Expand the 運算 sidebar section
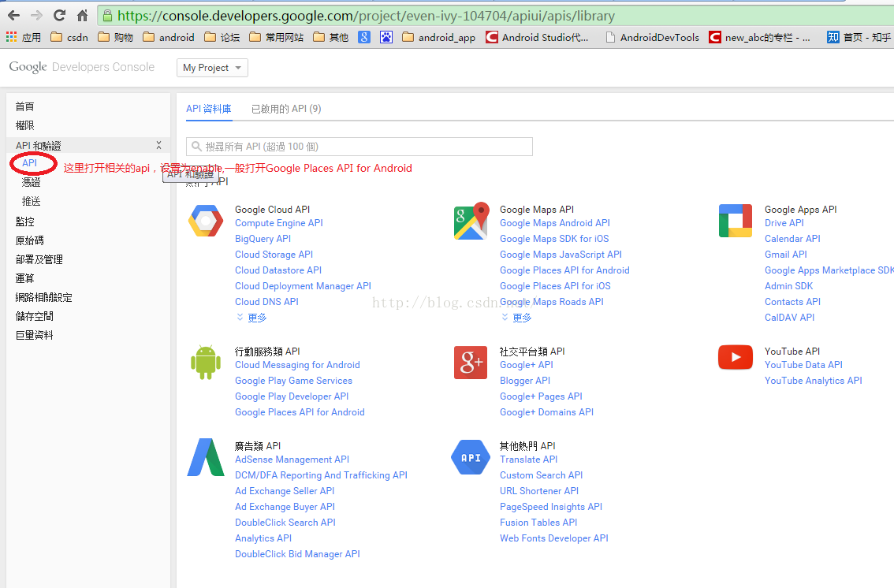The height and width of the screenshot is (588, 894). [25, 278]
